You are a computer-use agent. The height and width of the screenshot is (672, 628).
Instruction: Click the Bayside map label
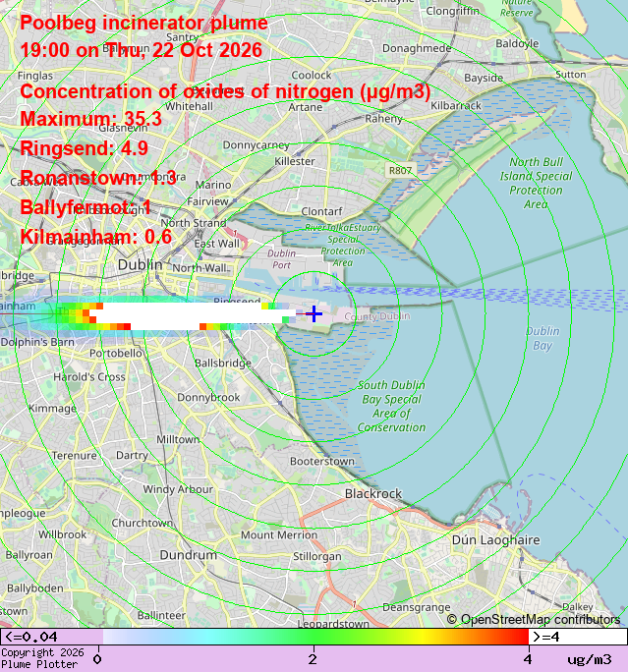pyautogui.click(x=484, y=78)
